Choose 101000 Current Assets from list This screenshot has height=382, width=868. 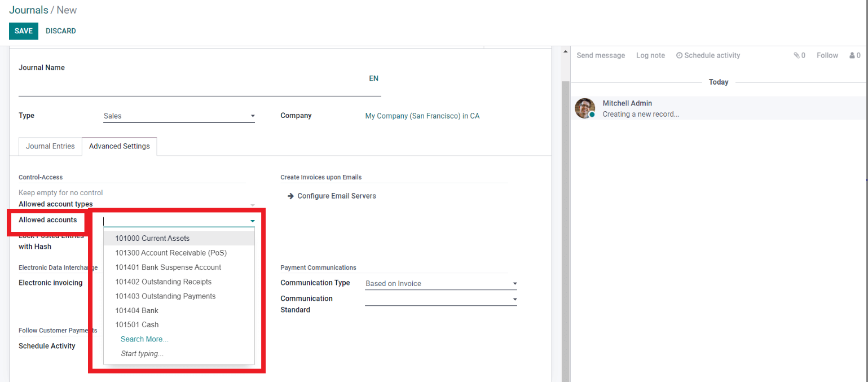click(x=152, y=238)
